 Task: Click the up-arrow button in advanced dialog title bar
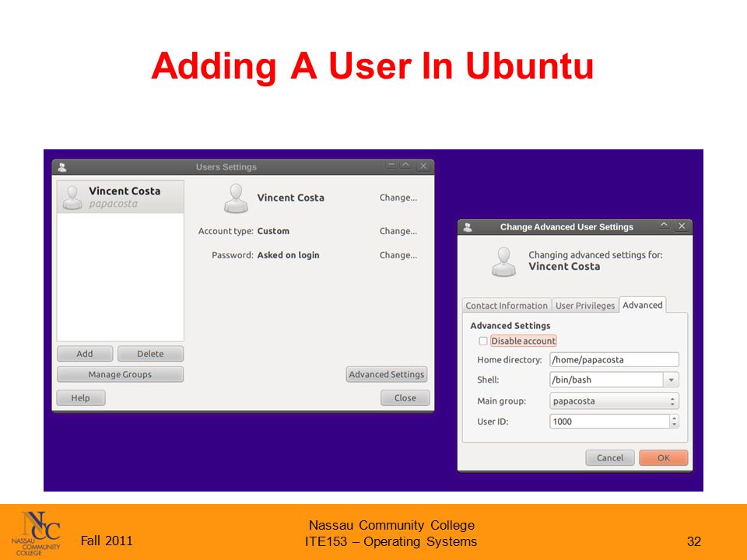[664, 225]
